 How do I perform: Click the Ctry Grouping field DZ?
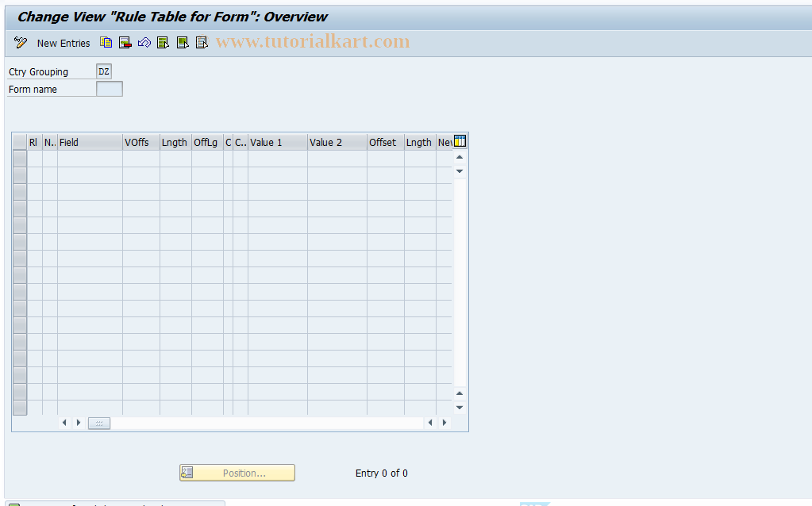(104, 71)
